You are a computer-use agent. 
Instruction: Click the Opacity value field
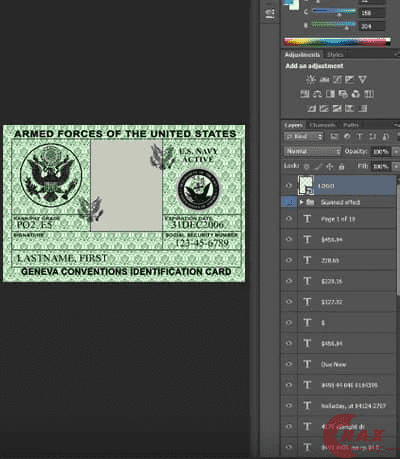[380, 151]
